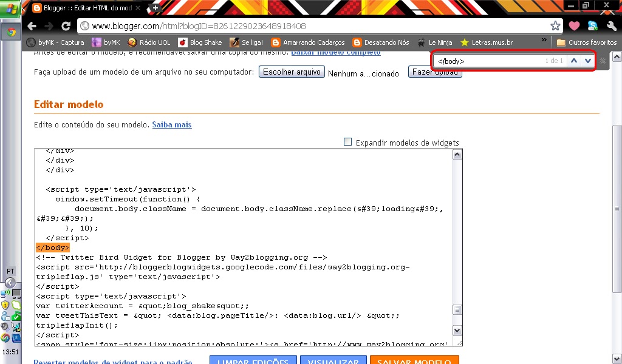This screenshot has width=622, height=364.
Task: Open the Outros favoritos folder
Action: click(587, 42)
